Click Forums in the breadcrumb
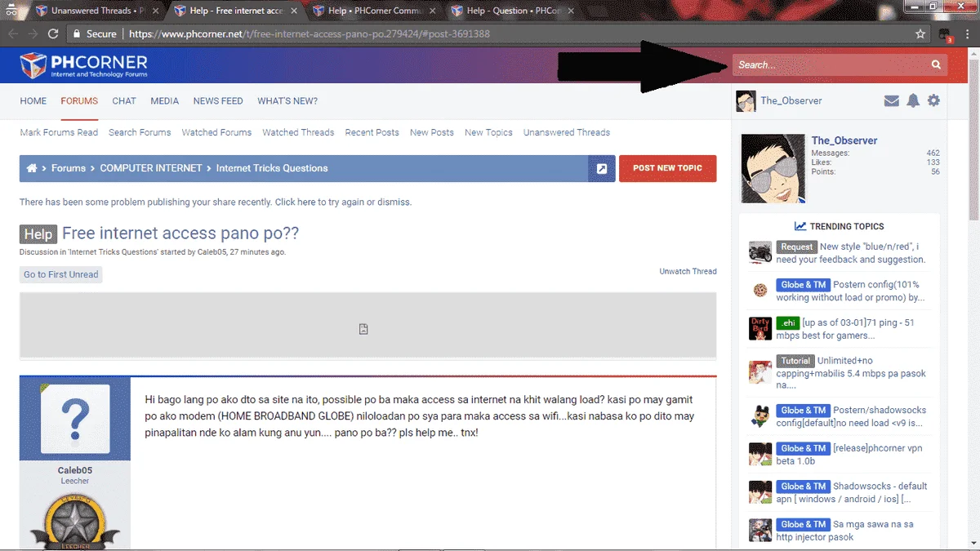Screen dimensions: 980x551 point(69,168)
